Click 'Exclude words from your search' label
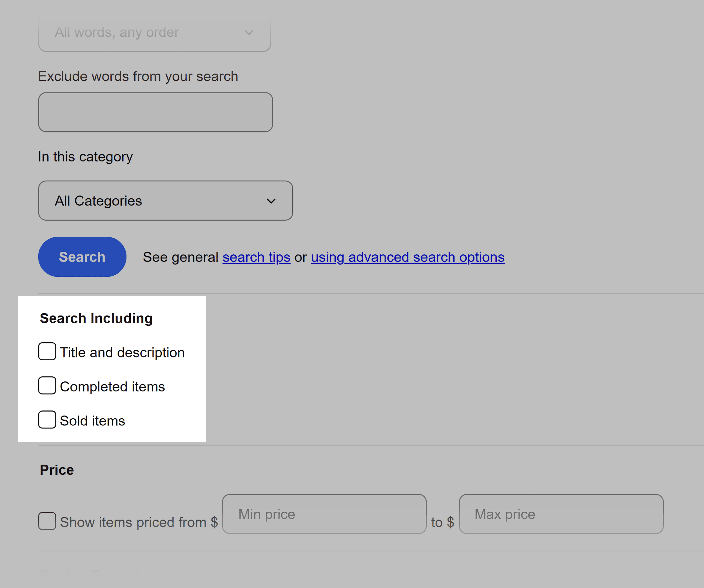704x588 pixels. point(138,76)
